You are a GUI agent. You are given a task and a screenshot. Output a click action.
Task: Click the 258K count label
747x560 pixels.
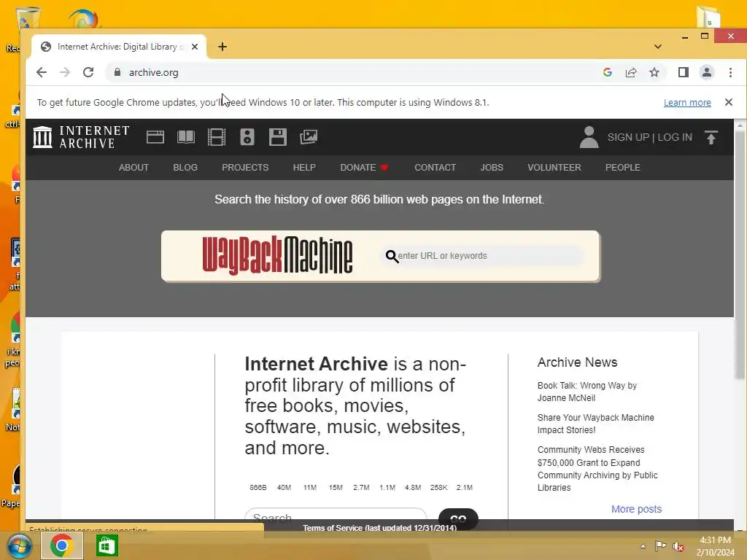pyautogui.click(x=438, y=488)
